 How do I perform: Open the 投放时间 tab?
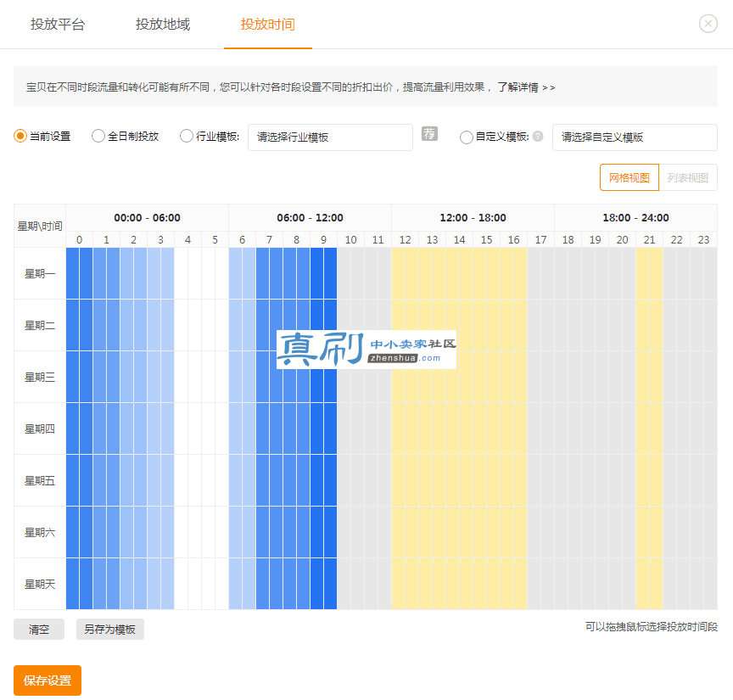tap(268, 25)
